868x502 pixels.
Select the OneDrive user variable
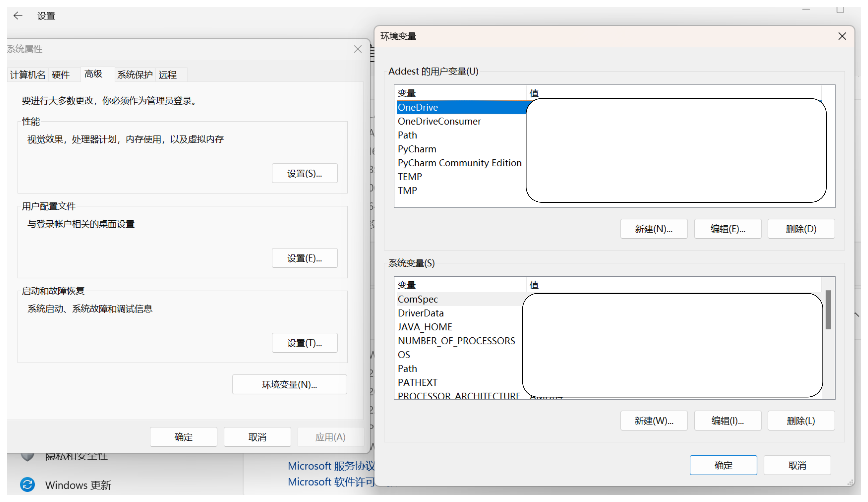462,107
